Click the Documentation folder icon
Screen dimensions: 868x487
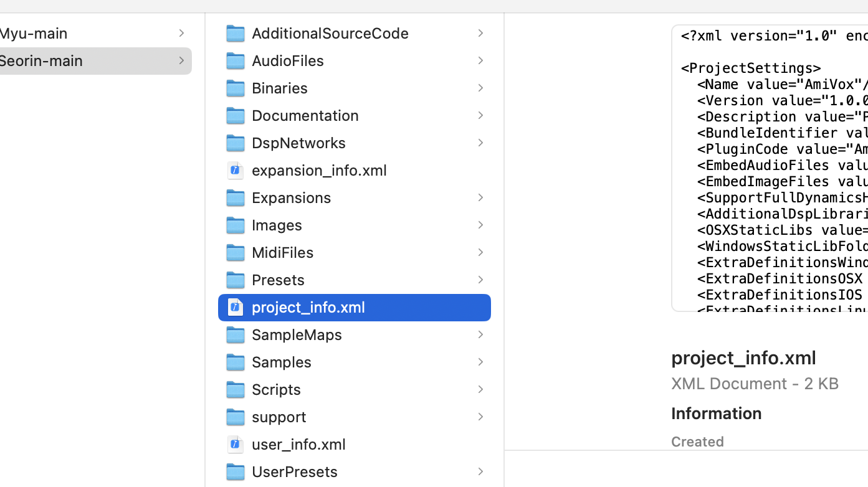(x=235, y=115)
